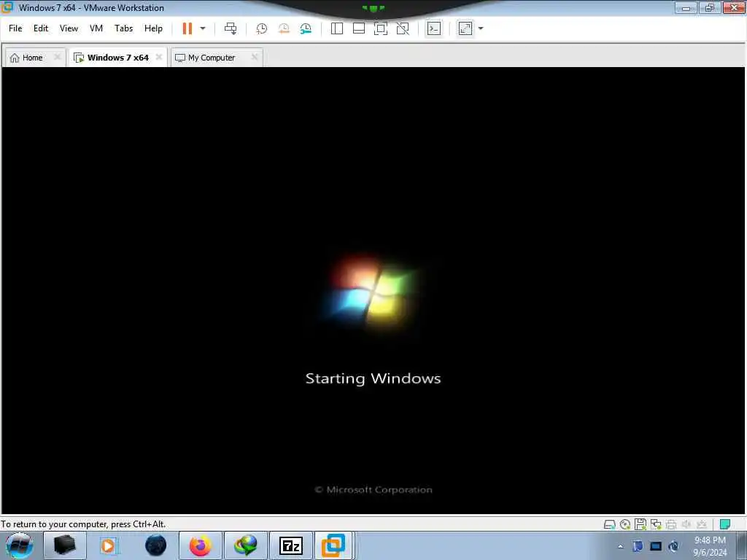Open power options dropdown beside pause button
The width and height of the screenshot is (747, 560).
point(203,28)
